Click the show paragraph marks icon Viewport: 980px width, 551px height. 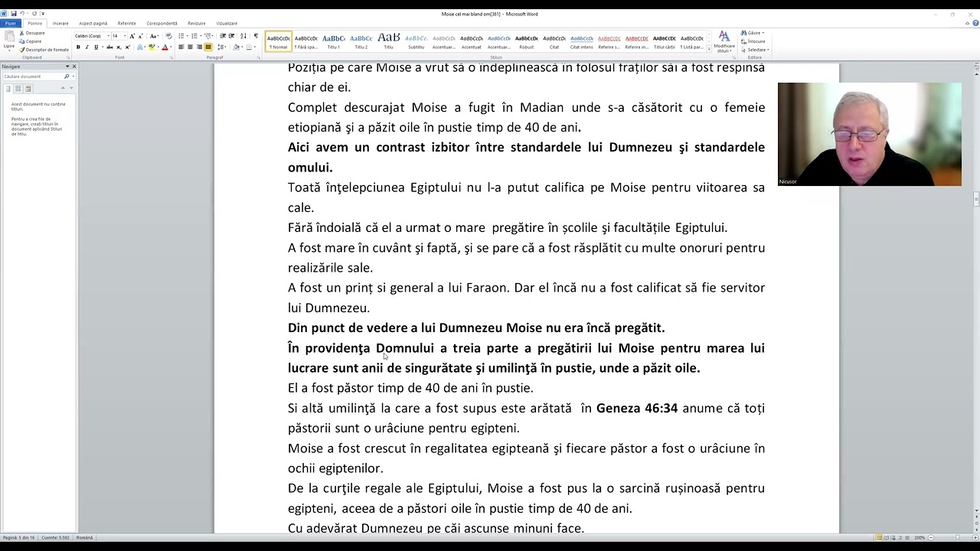256,36
